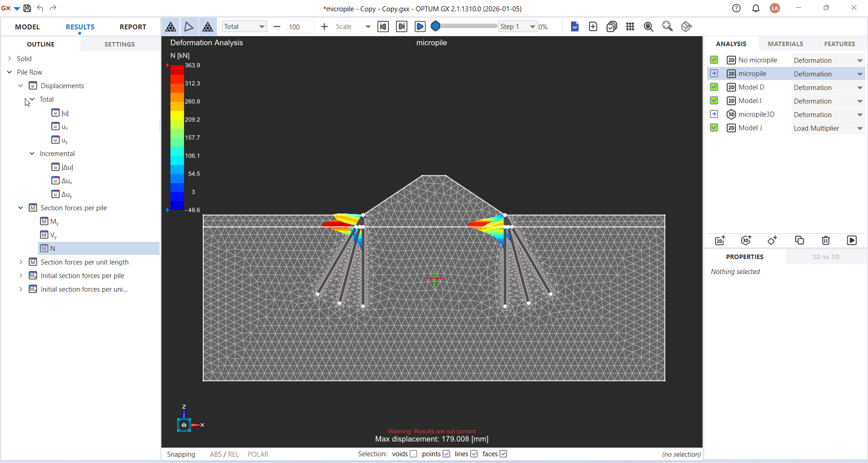Open the notifications bell

756,8
